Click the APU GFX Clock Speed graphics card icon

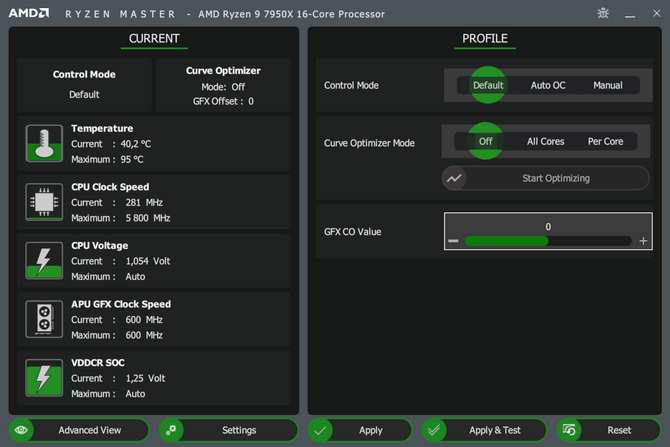(44, 319)
